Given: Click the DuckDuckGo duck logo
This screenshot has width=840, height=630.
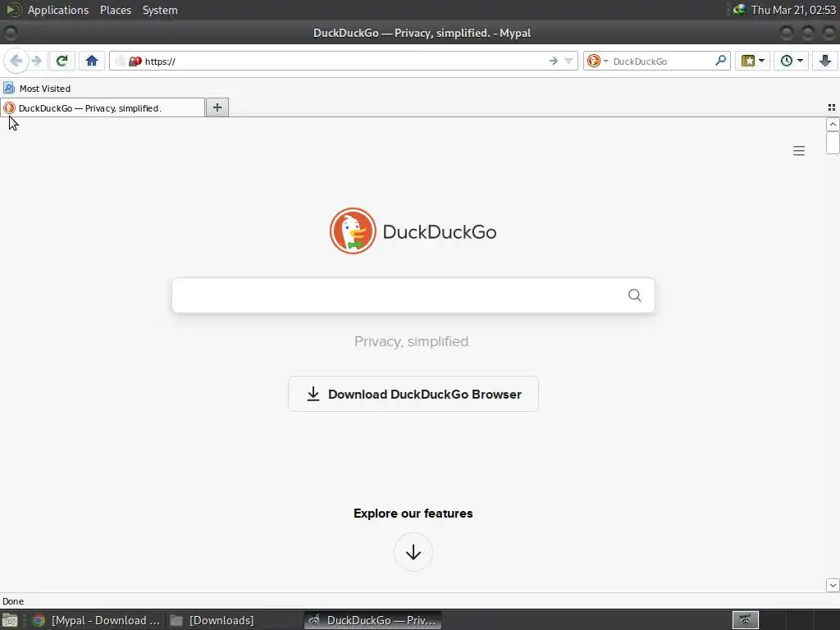Looking at the screenshot, I should click(x=353, y=231).
